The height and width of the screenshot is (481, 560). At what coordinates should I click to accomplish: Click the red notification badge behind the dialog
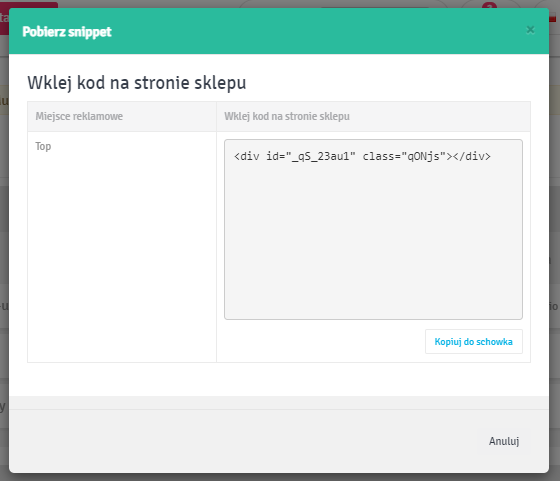coord(489,5)
